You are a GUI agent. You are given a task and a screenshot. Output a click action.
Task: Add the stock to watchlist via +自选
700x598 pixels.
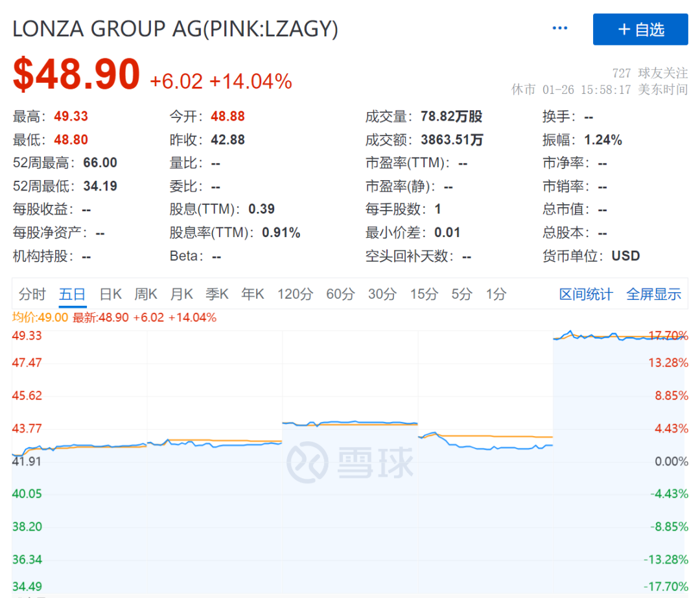point(640,29)
